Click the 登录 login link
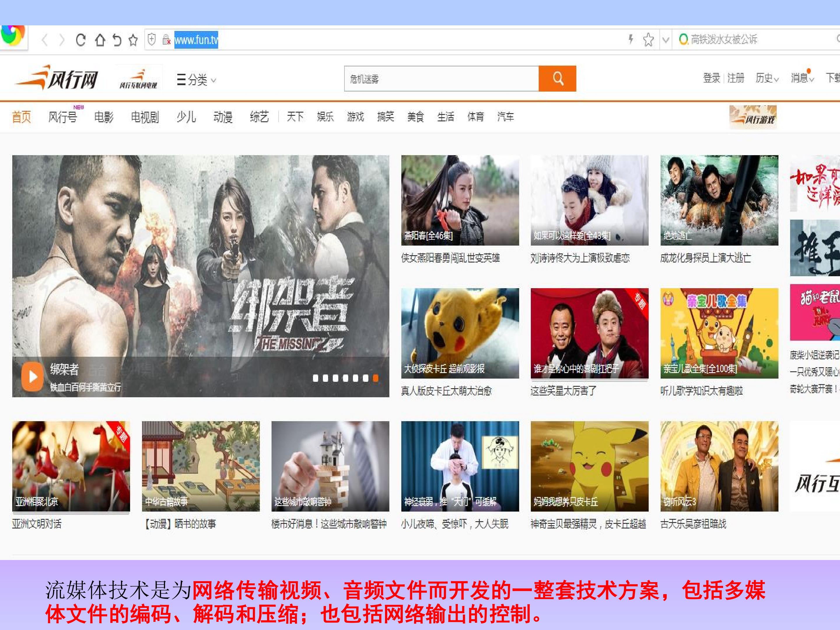The height and width of the screenshot is (630, 840). pos(712,78)
